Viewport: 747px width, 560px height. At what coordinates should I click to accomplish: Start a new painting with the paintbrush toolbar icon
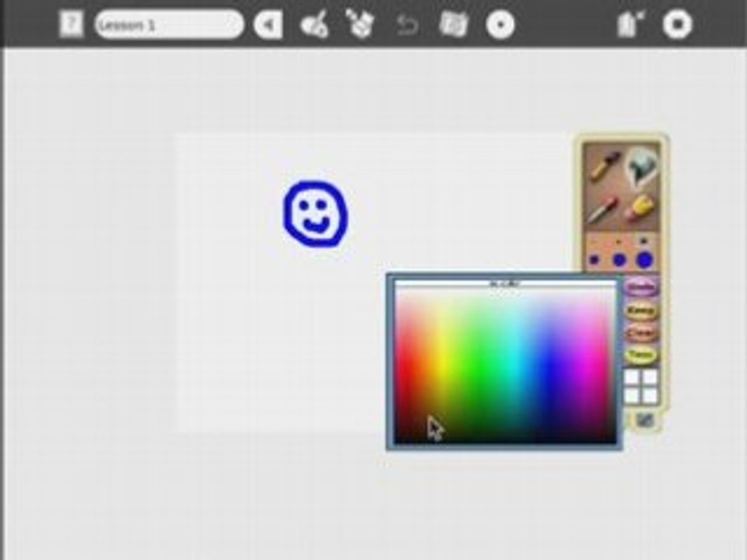[314, 24]
